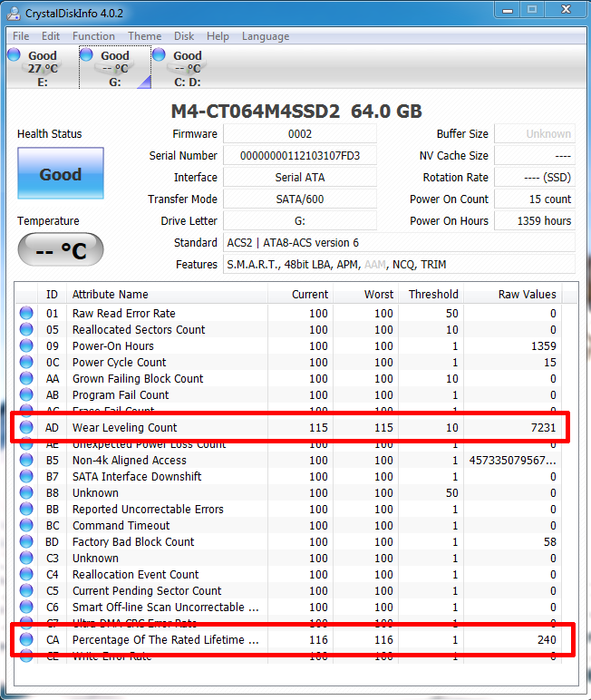The image size is (591, 700).
Task: Open the Theme menu
Action: (145, 36)
